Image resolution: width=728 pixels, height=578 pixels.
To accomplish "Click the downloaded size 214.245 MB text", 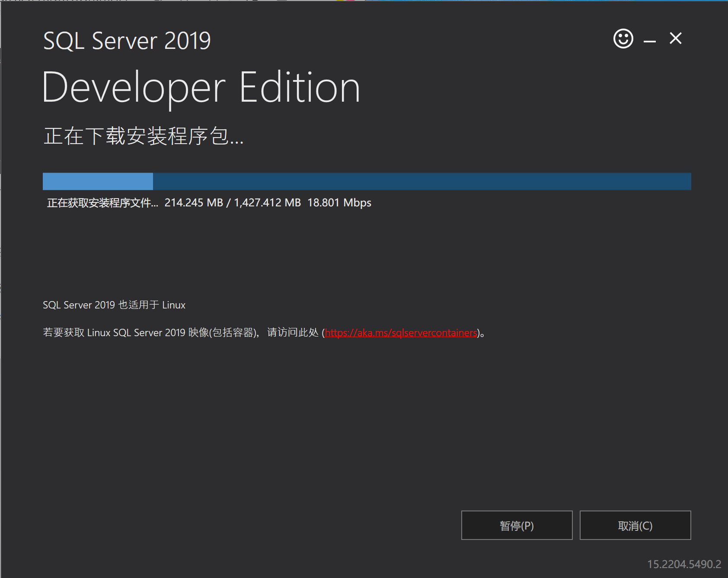I will (195, 202).
